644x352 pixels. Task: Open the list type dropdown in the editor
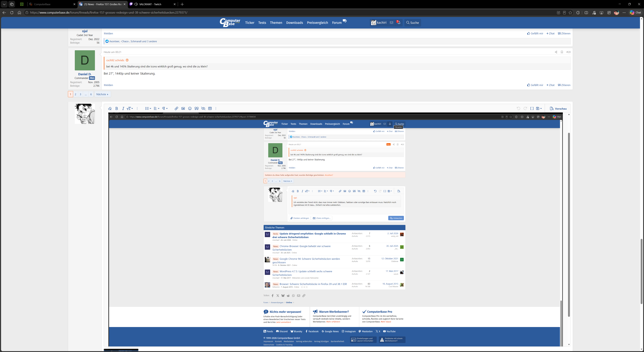click(x=148, y=108)
